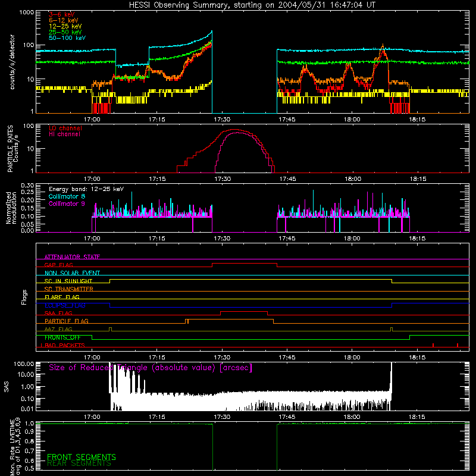Select the ATTENUATOR_STATE flag label
This screenshot has height=476, width=476.
click(72, 257)
